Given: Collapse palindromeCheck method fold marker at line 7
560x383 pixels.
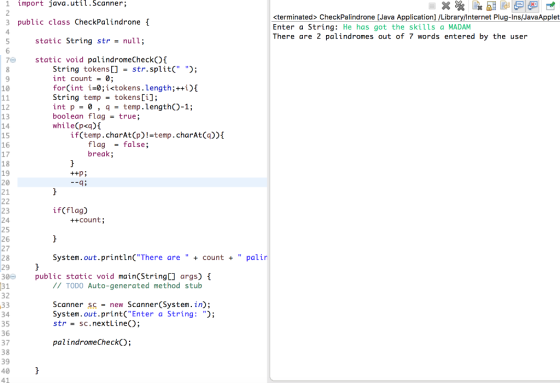Looking at the screenshot, I should click(13, 60).
